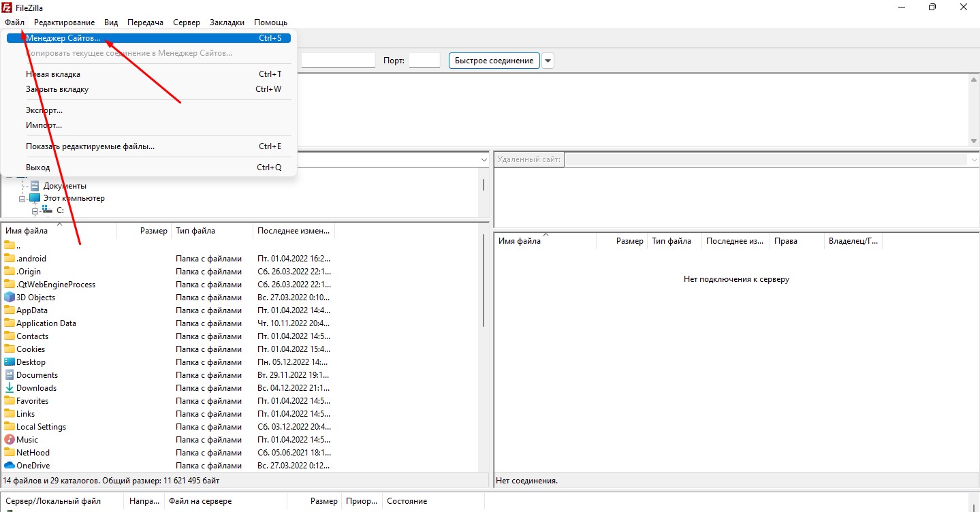Choose Экспорт from the File menu

coord(148,110)
